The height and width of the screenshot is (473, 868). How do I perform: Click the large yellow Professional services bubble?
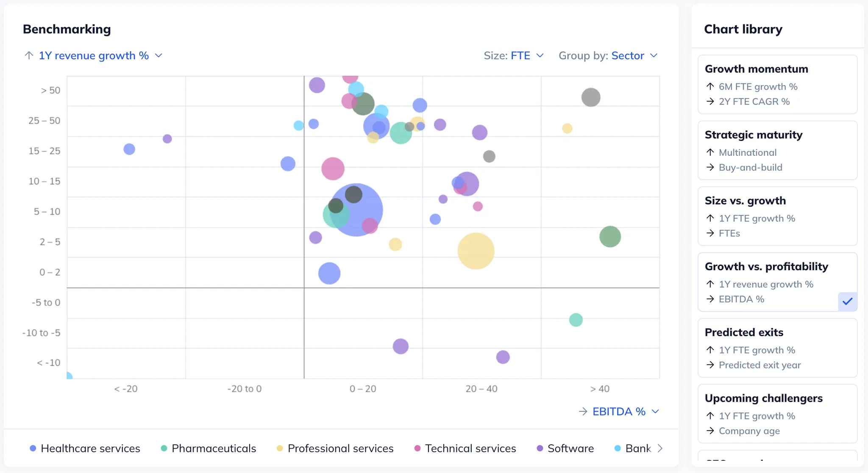coord(476,251)
